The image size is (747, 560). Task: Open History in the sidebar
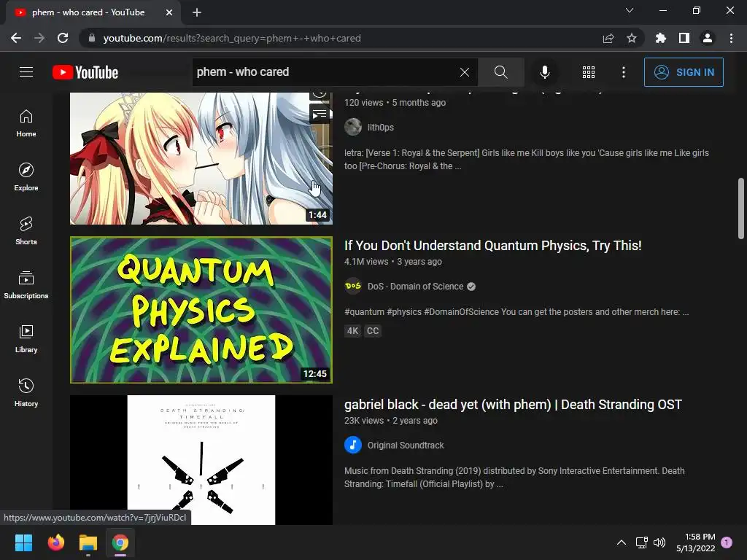click(x=26, y=393)
